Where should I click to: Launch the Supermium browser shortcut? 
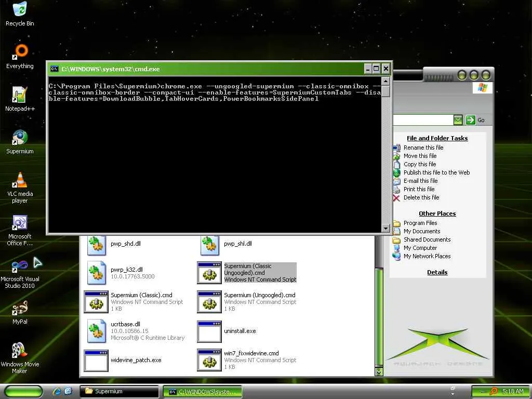tap(20, 137)
